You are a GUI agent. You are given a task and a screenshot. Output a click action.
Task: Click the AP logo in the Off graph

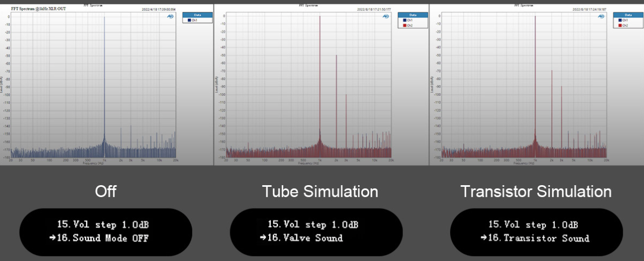point(170,17)
